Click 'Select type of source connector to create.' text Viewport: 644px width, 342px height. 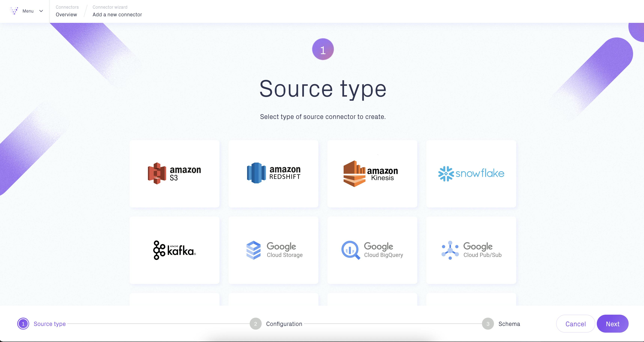pos(323,117)
